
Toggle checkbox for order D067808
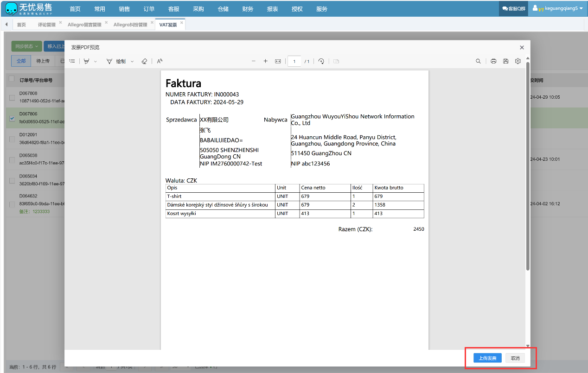click(12, 97)
